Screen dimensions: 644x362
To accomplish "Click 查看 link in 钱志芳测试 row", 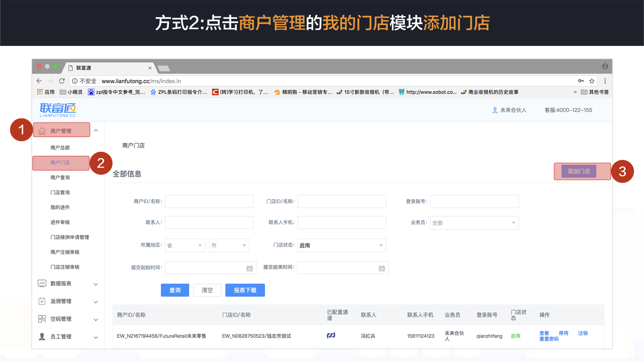I will point(544,333).
